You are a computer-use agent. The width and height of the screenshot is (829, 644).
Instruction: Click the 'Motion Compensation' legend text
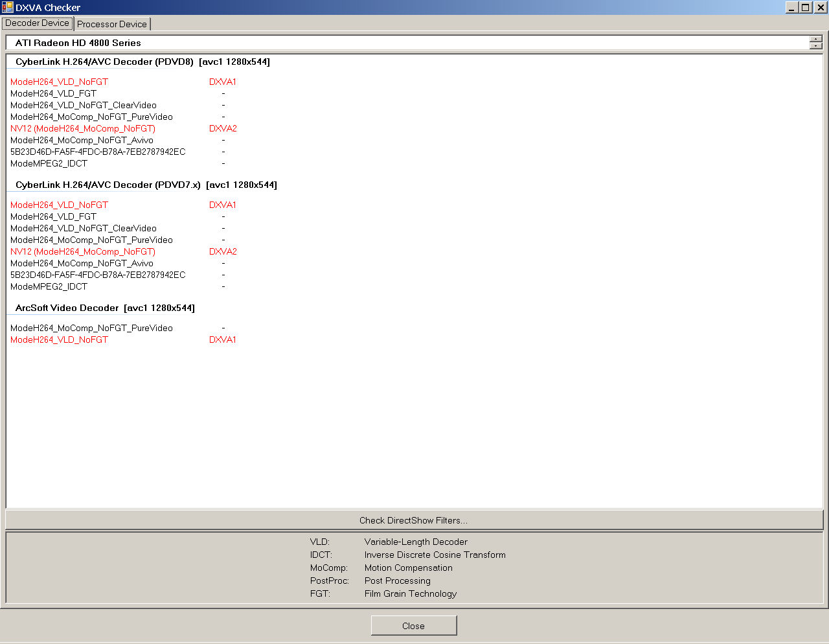tap(409, 568)
